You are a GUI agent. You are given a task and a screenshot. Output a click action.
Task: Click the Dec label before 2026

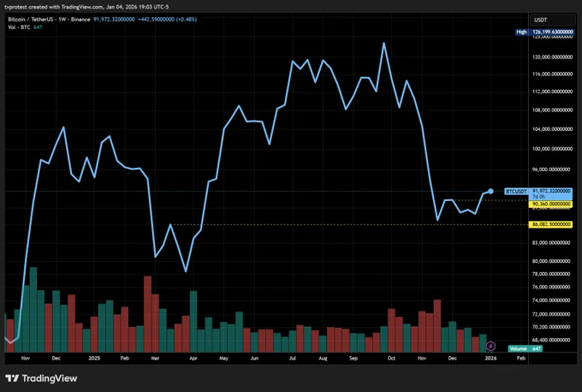[453, 359]
